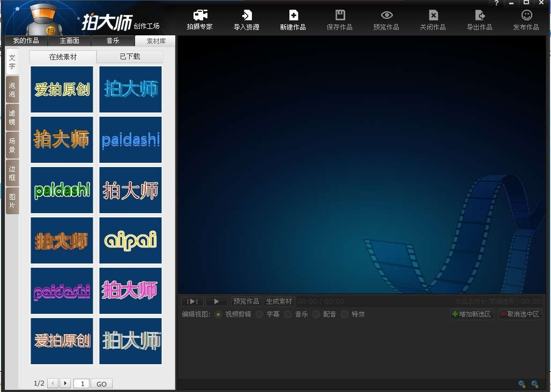Select the 字幕 subtitle radio button
Screen dimensions: 551x392
[x=259, y=314]
